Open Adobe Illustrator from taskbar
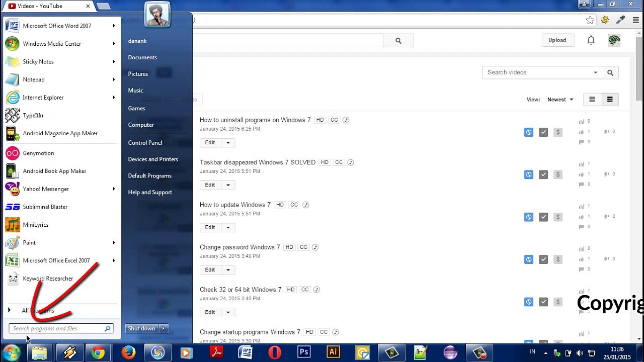Screen dimensions: 644x362 tap(333, 352)
